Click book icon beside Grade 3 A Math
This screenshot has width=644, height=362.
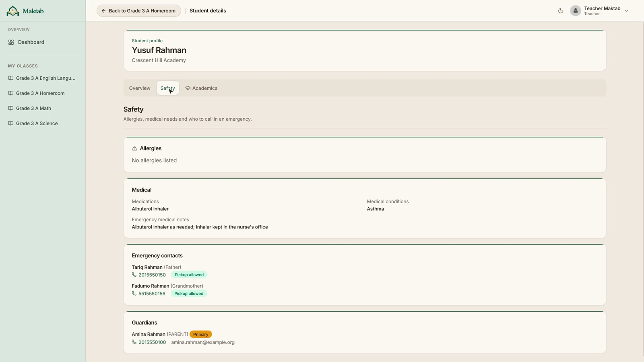click(x=11, y=108)
